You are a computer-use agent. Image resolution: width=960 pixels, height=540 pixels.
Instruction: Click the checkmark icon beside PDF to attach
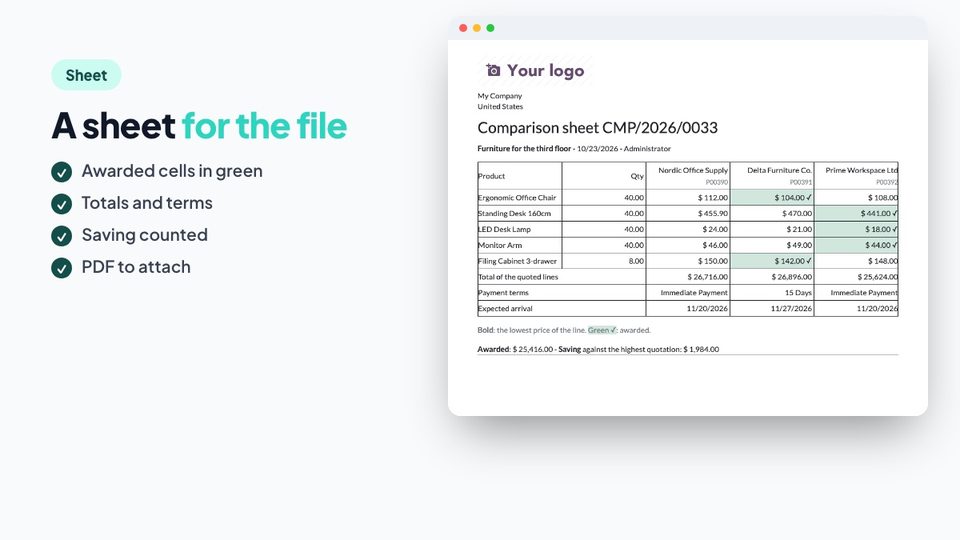click(61, 268)
